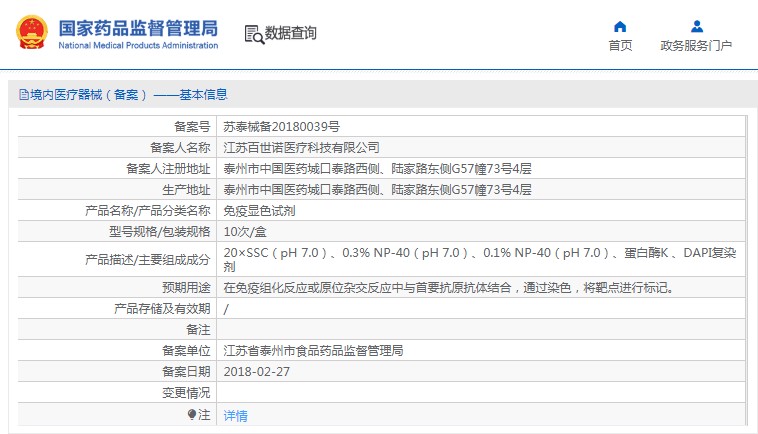The height and width of the screenshot is (434, 758).
Task: Click the 数据查询 heading text
Action: [291, 33]
